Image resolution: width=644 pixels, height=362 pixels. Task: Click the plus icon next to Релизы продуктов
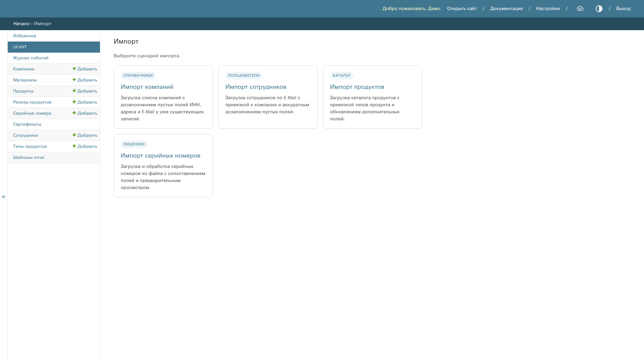point(74,102)
